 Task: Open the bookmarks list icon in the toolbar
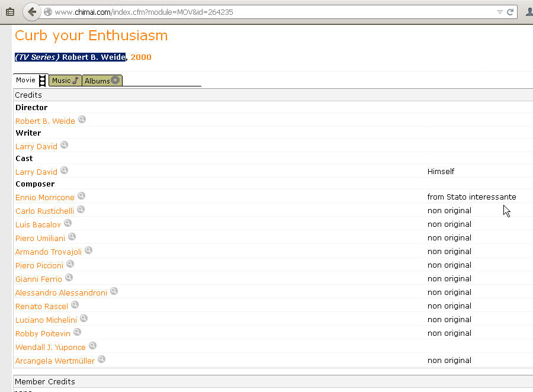(10, 12)
